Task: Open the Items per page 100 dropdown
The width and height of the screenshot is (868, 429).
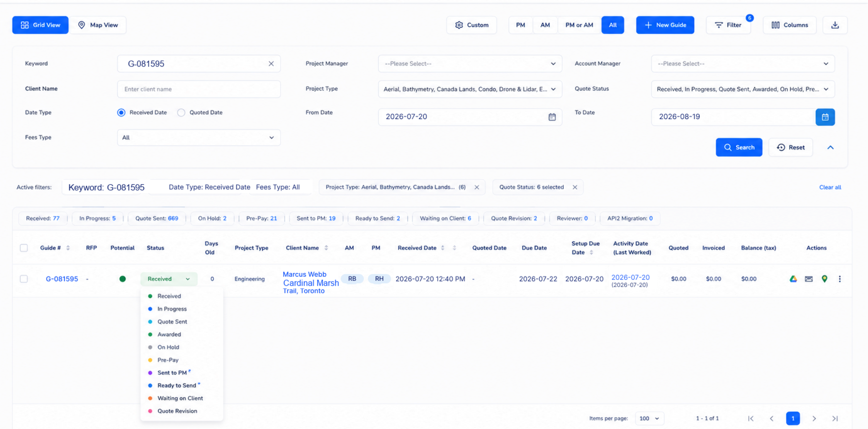Action: (649, 418)
